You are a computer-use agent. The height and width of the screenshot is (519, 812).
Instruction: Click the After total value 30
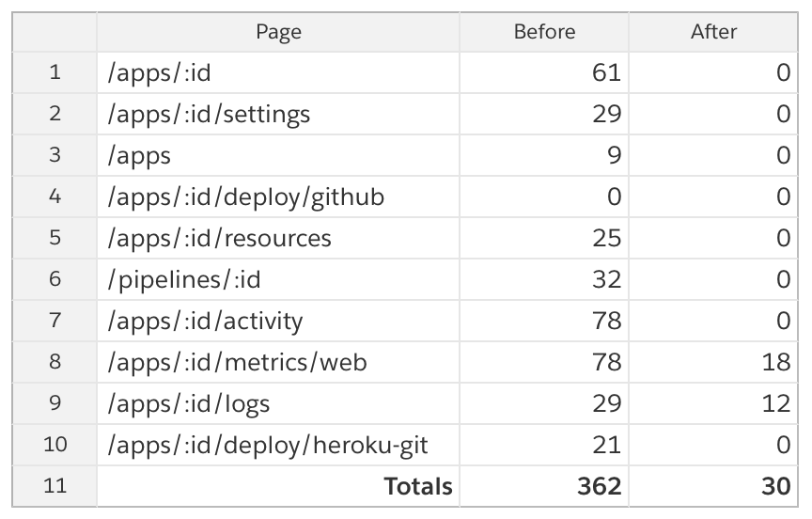tap(713, 486)
